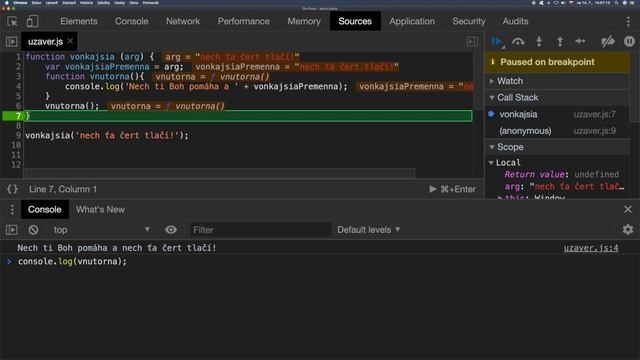
Task: Open the DevTools three-dot menu
Action: coord(628,21)
